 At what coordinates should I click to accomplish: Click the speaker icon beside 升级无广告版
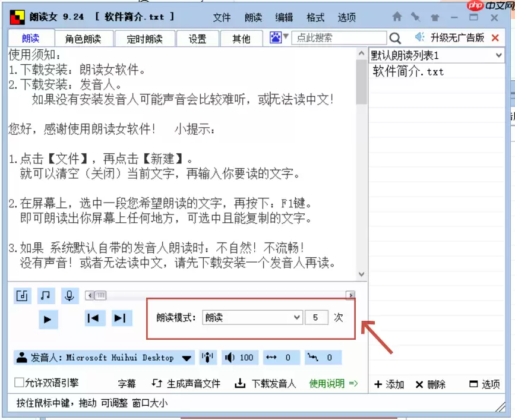tap(418, 37)
